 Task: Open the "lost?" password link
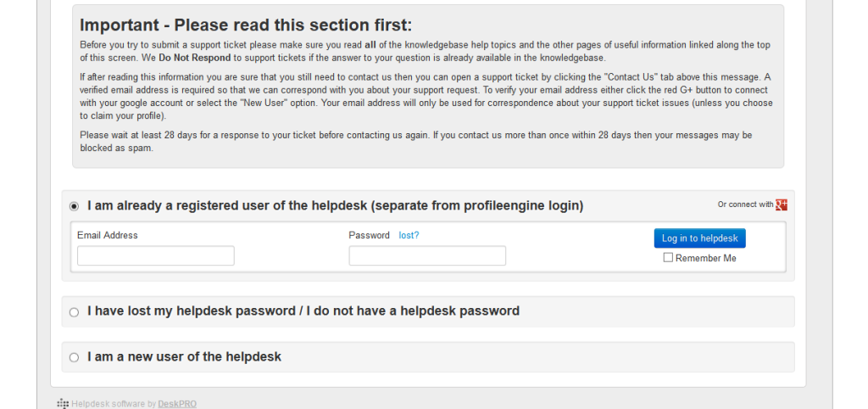pos(409,235)
